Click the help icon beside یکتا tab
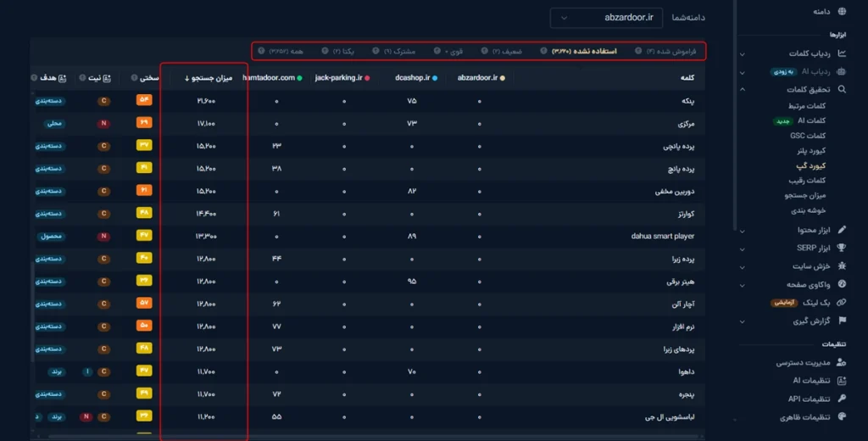This screenshot has width=868, height=441. point(325,51)
